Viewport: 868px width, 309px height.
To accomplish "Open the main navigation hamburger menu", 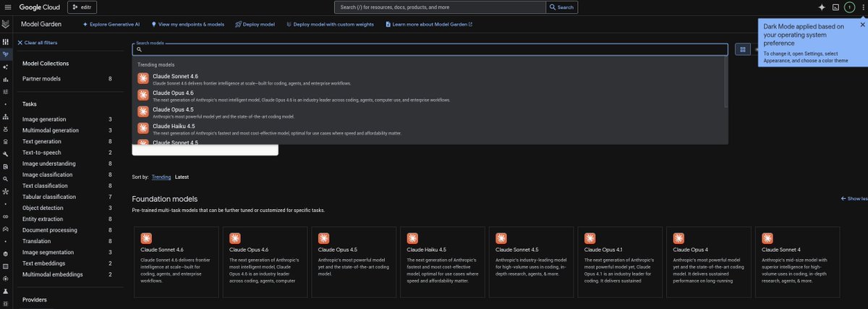I will (x=7, y=7).
